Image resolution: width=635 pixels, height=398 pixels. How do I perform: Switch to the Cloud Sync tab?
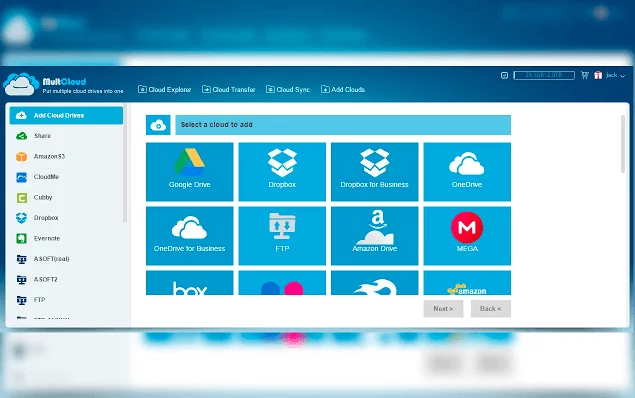(x=288, y=89)
